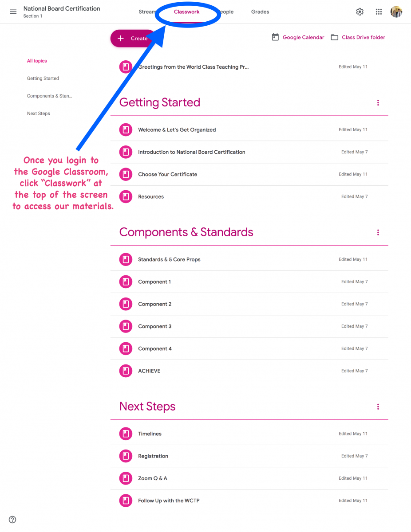Image resolution: width=411 pixels, height=532 pixels.
Task: Open class settings gear icon
Action: click(360, 12)
